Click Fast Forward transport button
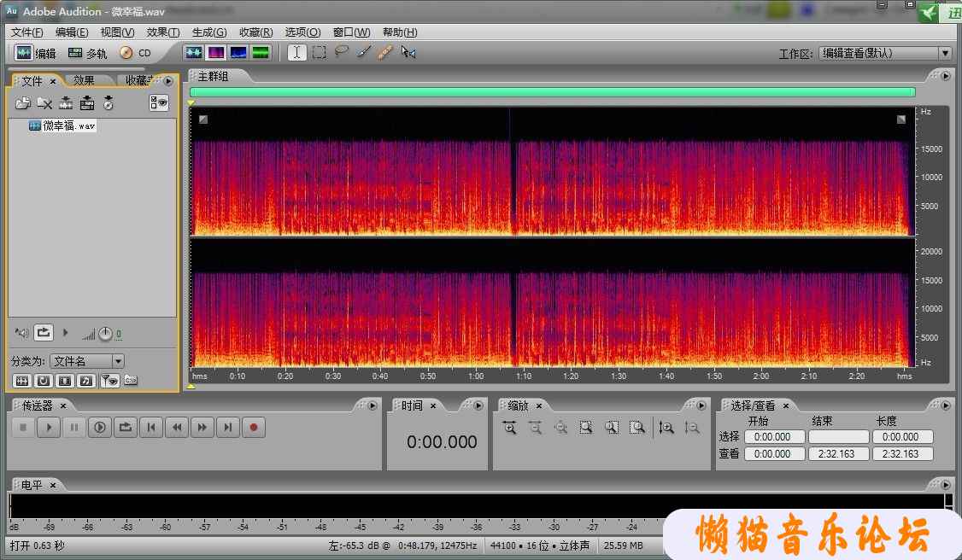 202,427
